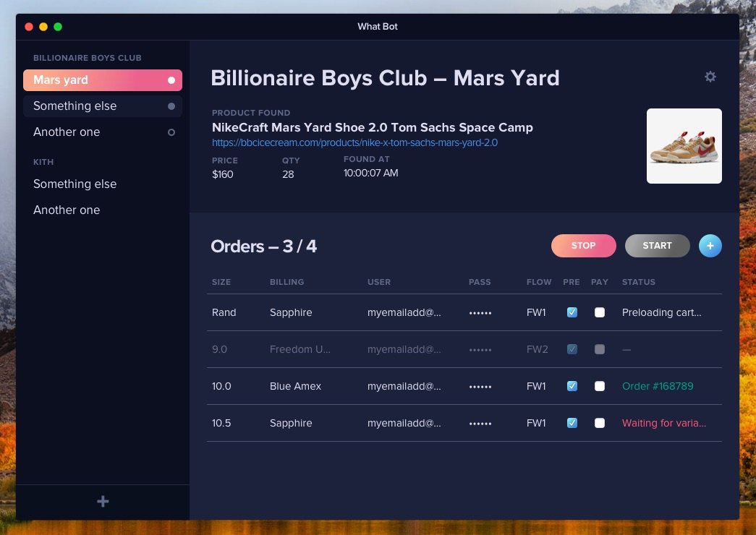This screenshot has width=756, height=535.
Task: Toggle PAY checkbox for size 10.5 order
Action: [x=599, y=423]
